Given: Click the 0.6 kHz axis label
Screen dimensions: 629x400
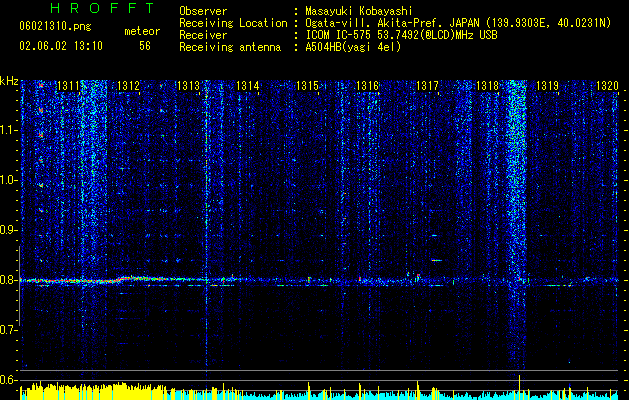Looking at the screenshot, I should click(x=9, y=380).
